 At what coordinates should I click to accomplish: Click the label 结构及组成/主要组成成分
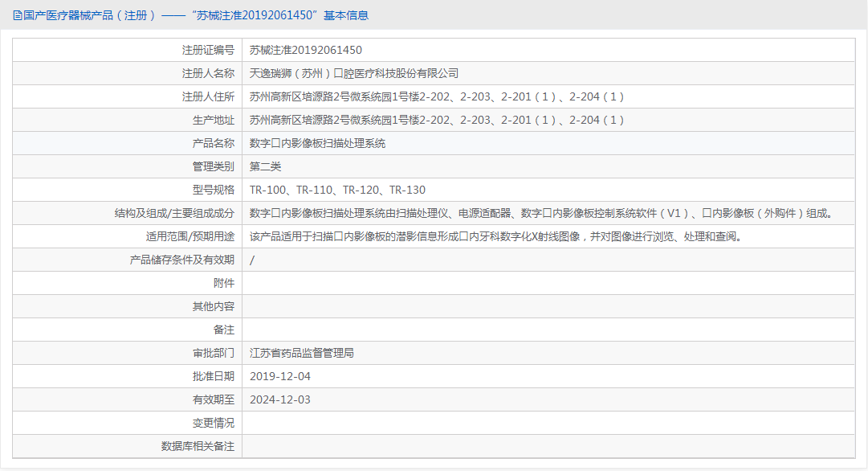(x=174, y=213)
